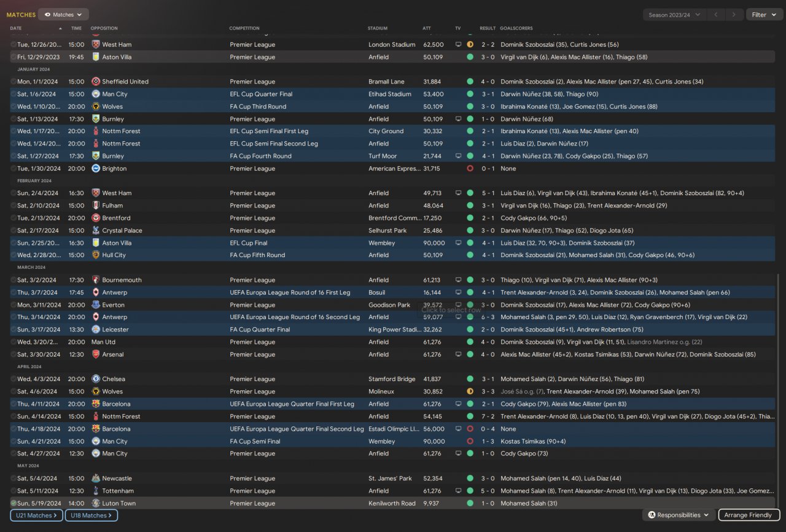Open the Sheffield United club crest

click(x=95, y=82)
